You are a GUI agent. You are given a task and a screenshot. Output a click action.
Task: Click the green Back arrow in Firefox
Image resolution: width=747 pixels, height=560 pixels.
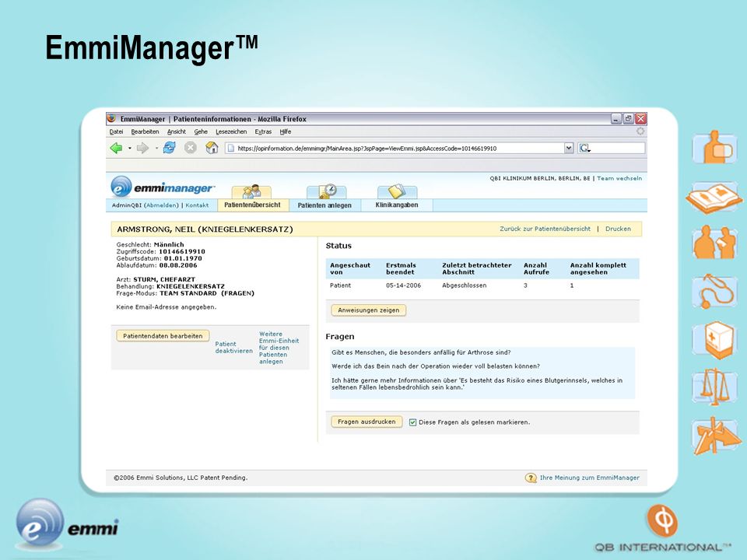pos(116,148)
